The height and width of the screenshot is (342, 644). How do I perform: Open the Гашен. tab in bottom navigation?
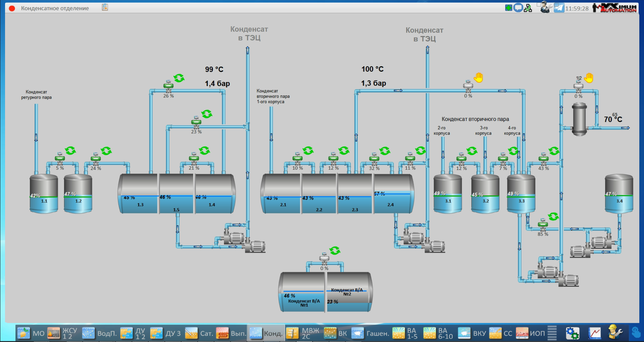click(370, 333)
